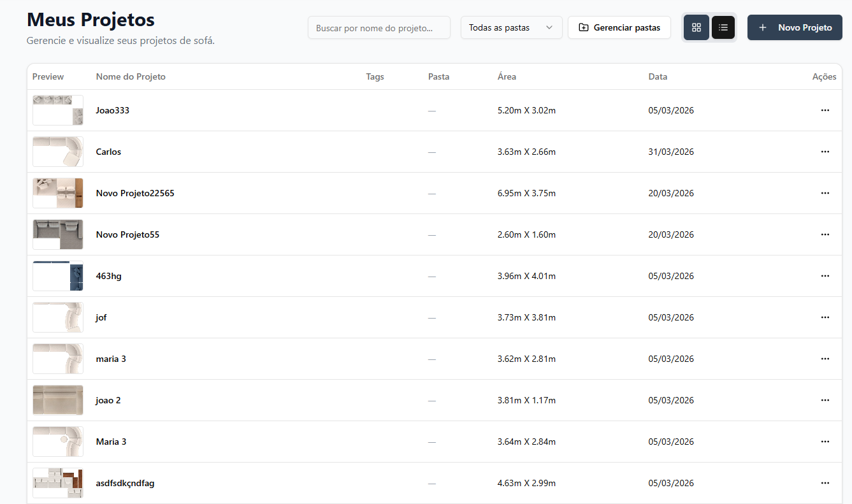Open the Joao333 preview thumbnail
852x504 pixels.
[x=58, y=110]
